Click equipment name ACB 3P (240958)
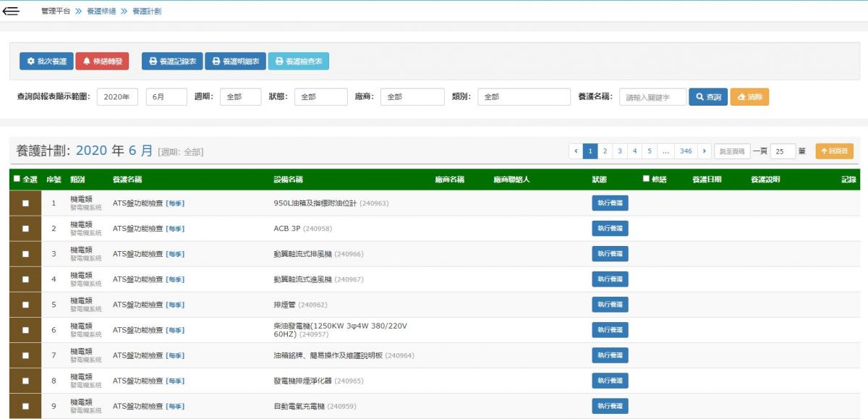Screen dimensions: 868x419 (303, 229)
